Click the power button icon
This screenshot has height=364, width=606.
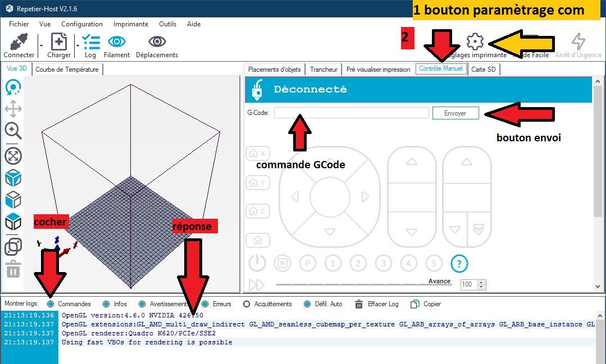click(257, 263)
